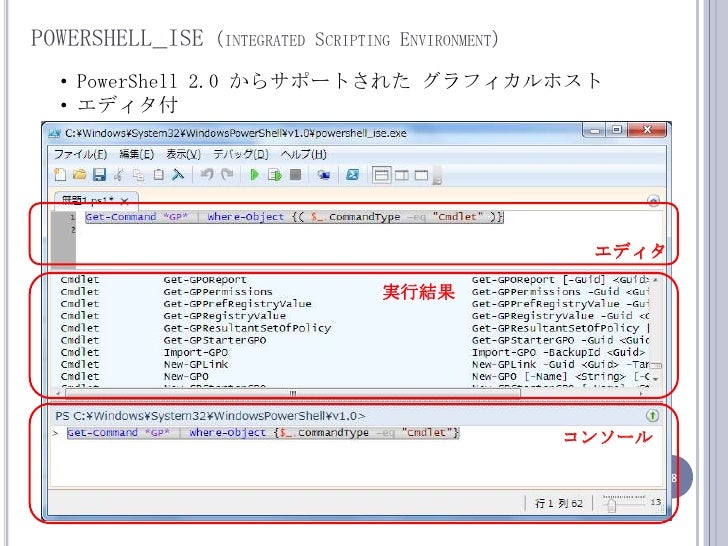Open the デバッグ(D) menu
This screenshot has height=546, width=728.
tap(240, 154)
